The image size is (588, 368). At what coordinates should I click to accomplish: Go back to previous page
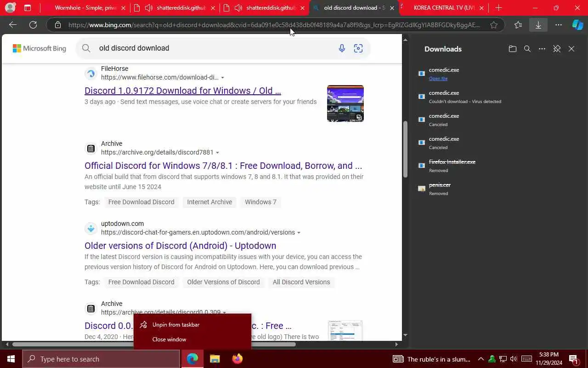(13, 25)
